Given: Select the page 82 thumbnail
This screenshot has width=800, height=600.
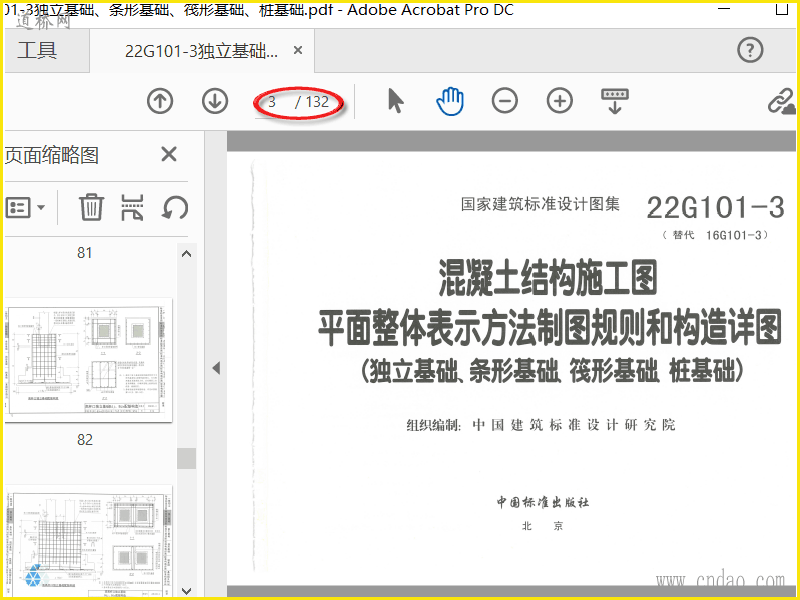Looking at the screenshot, I should coord(89,361).
